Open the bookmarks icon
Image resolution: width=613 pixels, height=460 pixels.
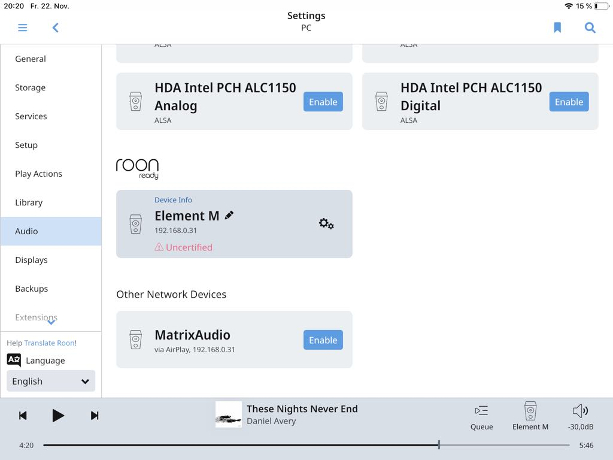(x=557, y=27)
